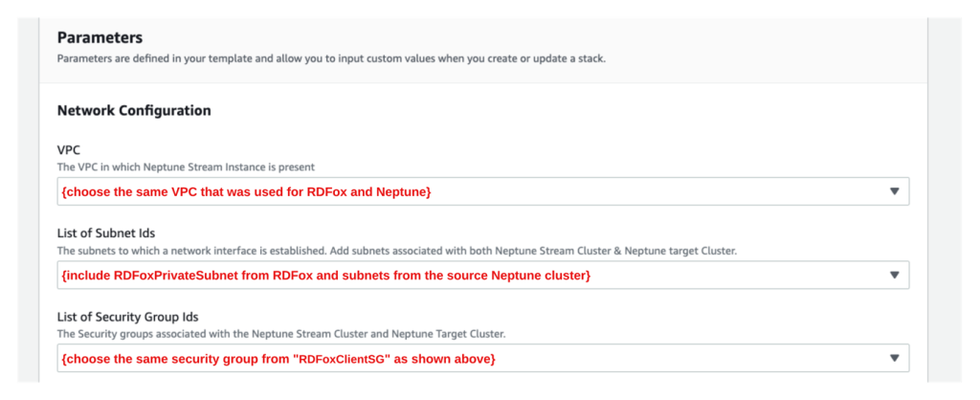980x400 pixels.
Task: Select the Network Configuration heading
Action: (x=134, y=111)
